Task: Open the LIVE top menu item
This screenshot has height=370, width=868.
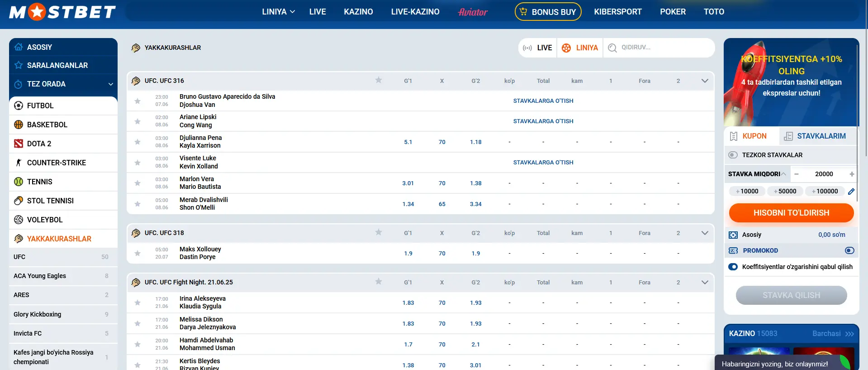Action: tap(318, 12)
